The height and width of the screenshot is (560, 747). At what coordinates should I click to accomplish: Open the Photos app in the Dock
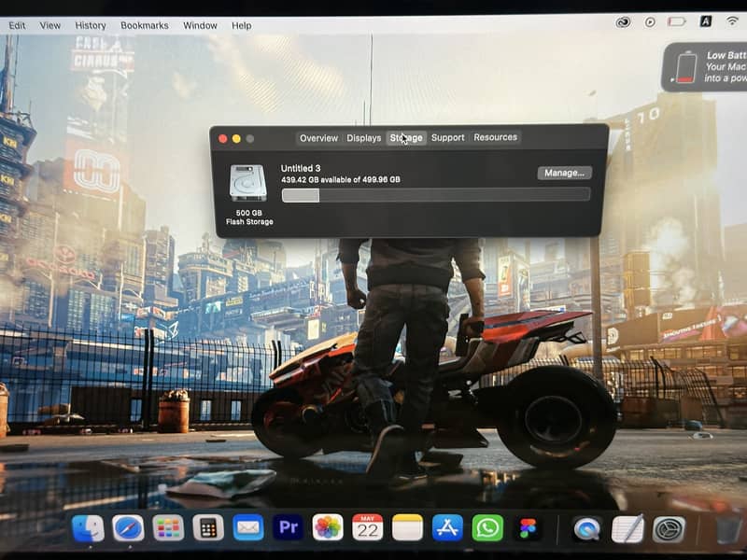coord(328,527)
